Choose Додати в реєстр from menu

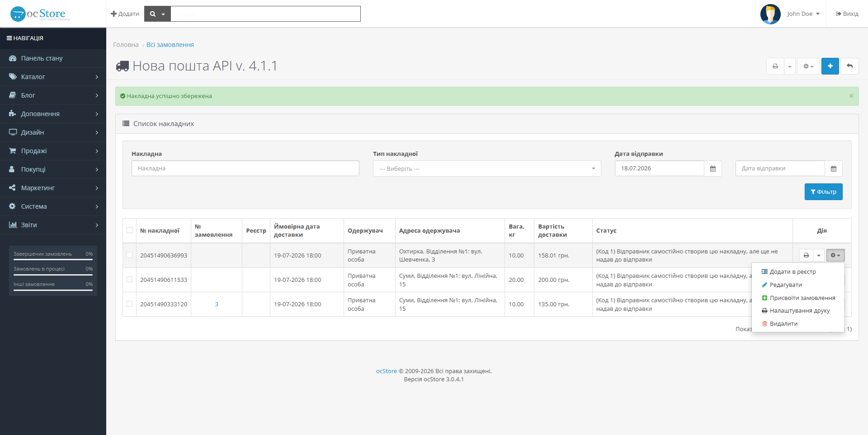pyautogui.click(x=798, y=272)
